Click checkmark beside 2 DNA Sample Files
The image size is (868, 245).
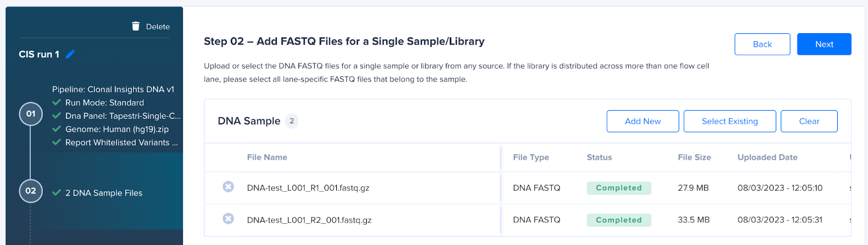point(56,192)
